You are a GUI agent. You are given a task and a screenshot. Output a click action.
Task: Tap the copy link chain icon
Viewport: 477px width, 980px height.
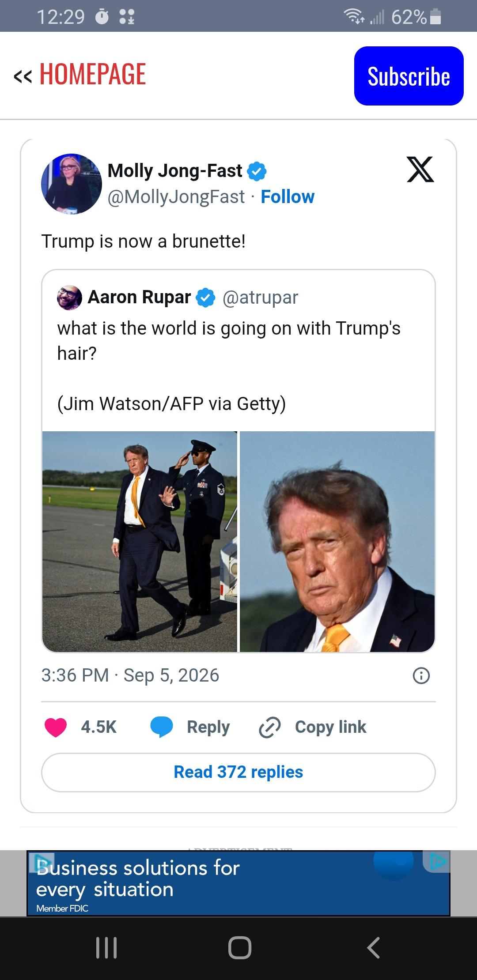click(x=269, y=727)
